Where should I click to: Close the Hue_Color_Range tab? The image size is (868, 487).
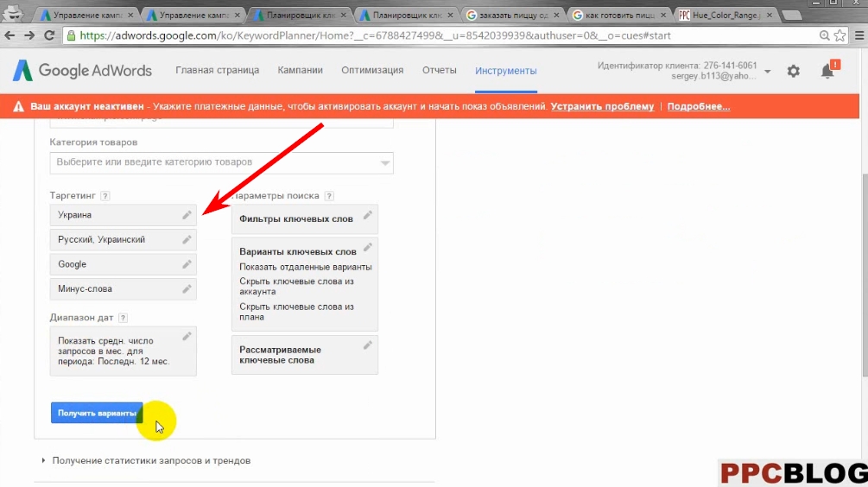[x=769, y=15]
